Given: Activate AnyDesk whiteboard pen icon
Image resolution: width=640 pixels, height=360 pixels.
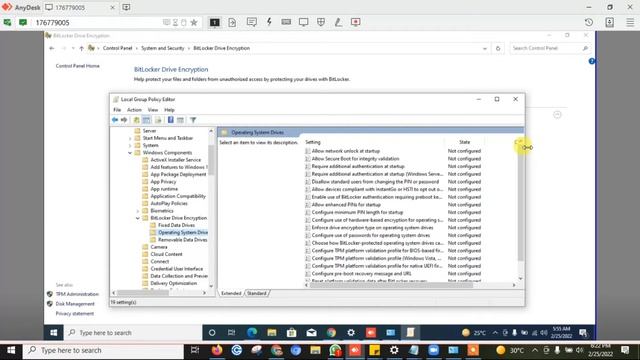Looking at the screenshot, I should (x=338, y=22).
